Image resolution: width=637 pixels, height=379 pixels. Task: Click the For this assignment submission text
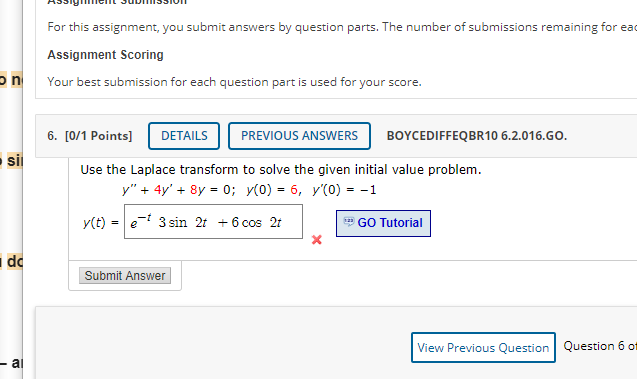pyautogui.click(x=342, y=27)
